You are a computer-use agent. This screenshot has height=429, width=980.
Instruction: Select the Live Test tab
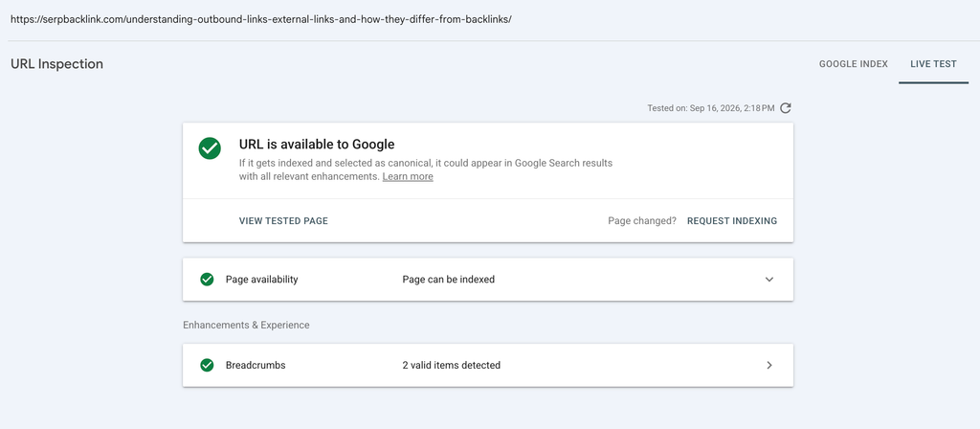933,64
